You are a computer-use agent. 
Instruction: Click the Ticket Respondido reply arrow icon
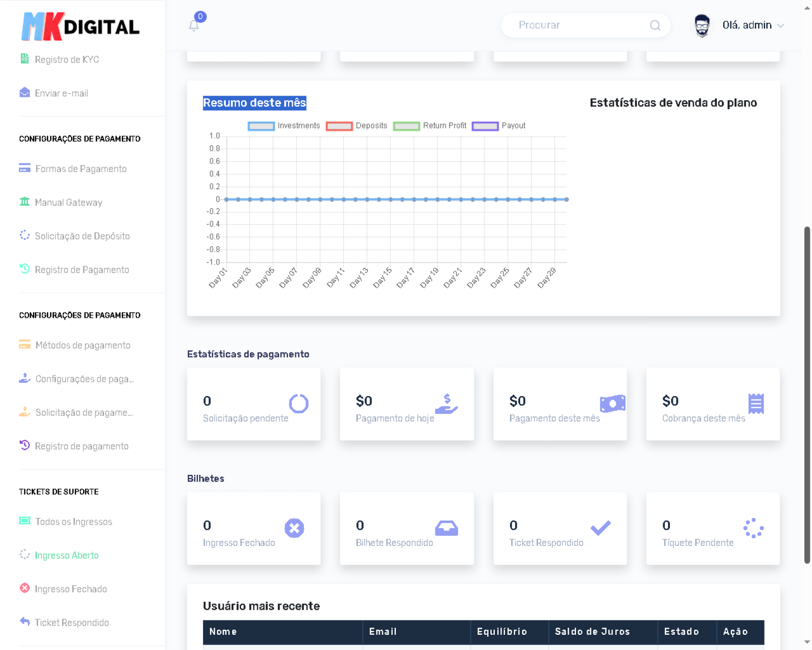tap(24, 622)
